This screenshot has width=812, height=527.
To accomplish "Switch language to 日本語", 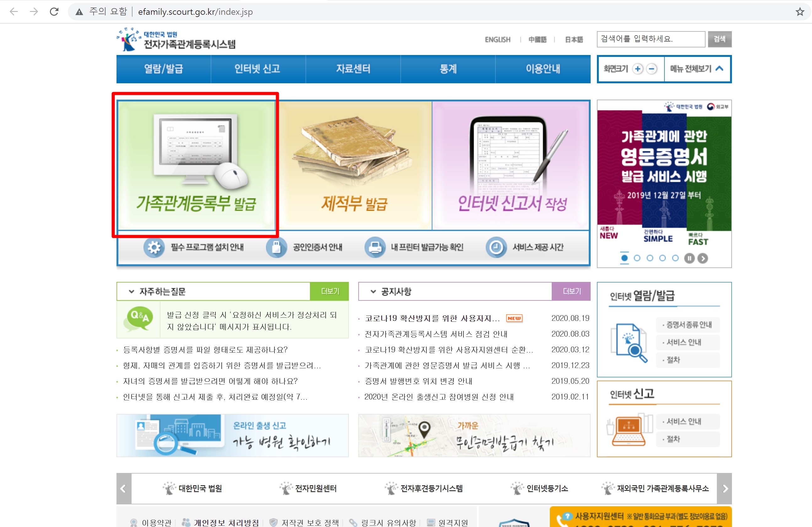I will click(x=574, y=40).
